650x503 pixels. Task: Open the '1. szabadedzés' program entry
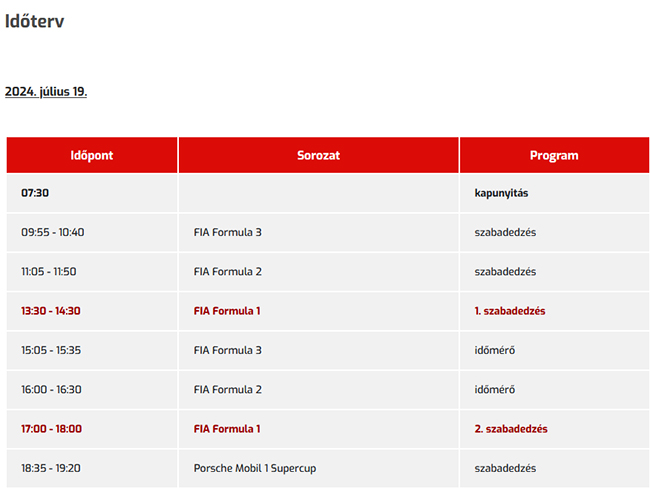pos(510,311)
